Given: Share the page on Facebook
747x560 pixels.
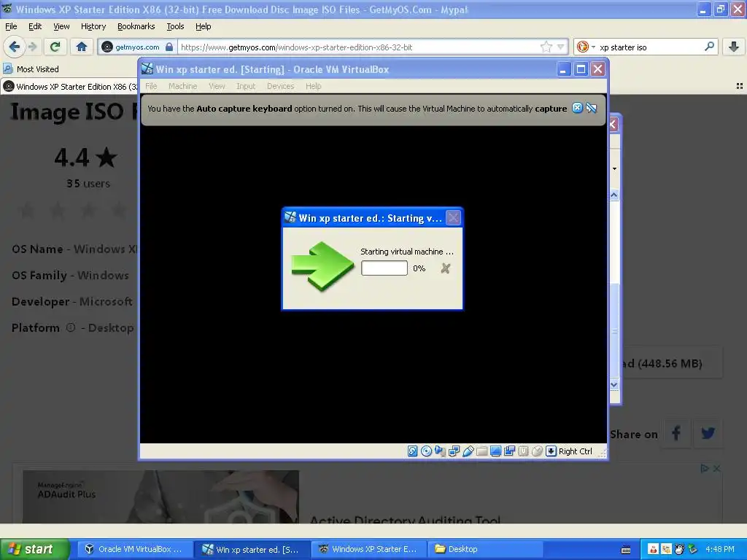Looking at the screenshot, I should [x=676, y=433].
